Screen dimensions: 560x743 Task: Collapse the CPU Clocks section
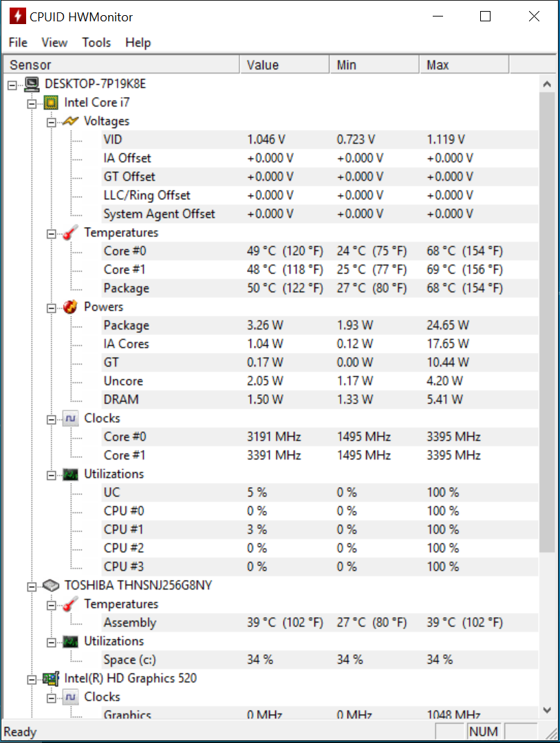pyautogui.click(x=51, y=420)
